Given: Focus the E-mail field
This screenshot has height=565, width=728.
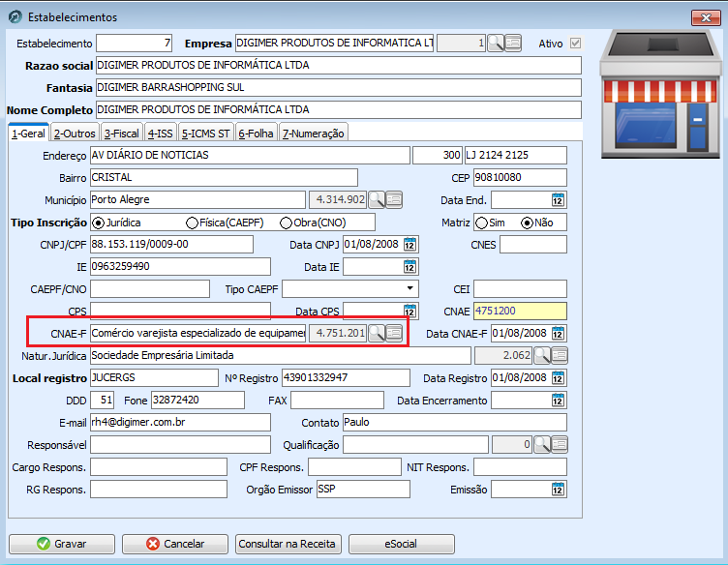Looking at the screenshot, I should [x=180, y=422].
